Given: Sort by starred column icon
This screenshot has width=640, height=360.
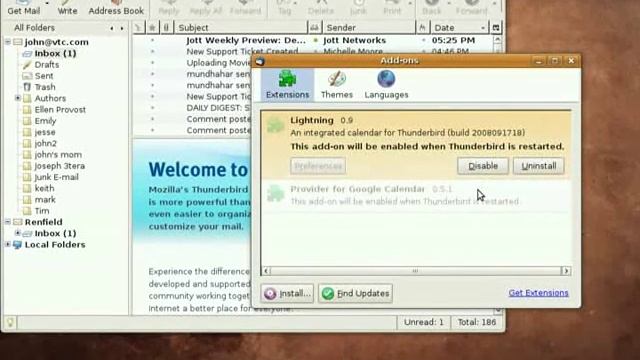Looking at the screenshot, I should click(x=152, y=27).
